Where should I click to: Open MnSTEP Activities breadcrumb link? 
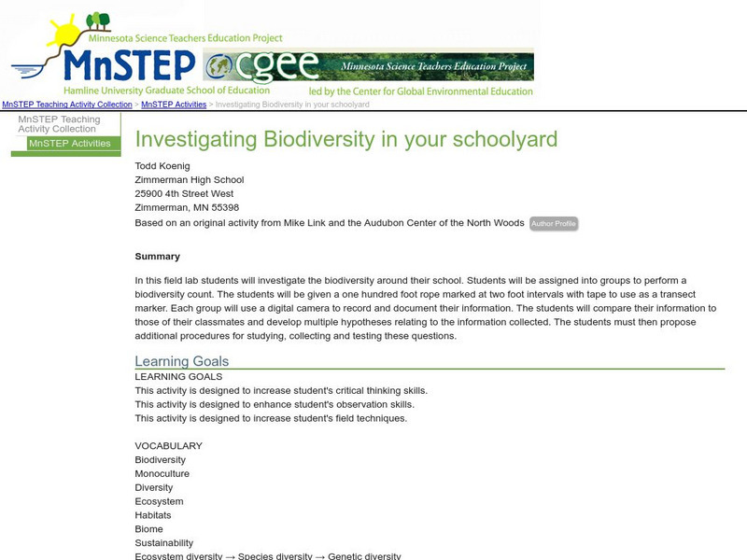click(174, 105)
